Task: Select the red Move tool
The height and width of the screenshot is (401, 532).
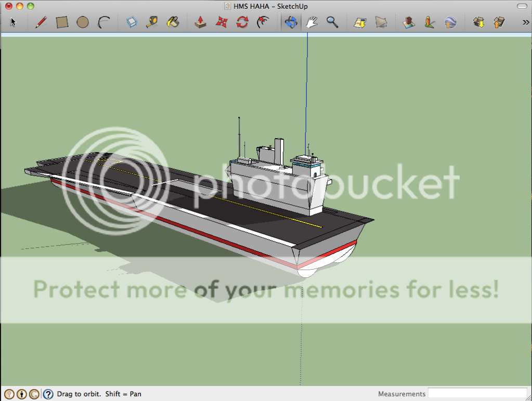Action: [222, 22]
